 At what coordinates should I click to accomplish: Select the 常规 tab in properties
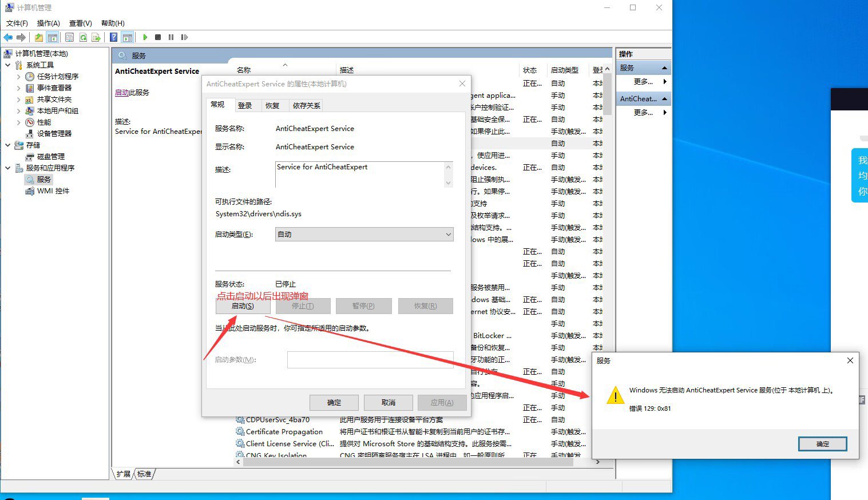pos(218,105)
